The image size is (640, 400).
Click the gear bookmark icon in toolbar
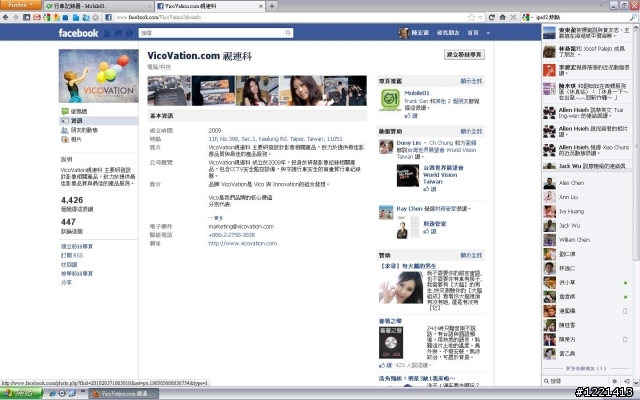coord(96,17)
